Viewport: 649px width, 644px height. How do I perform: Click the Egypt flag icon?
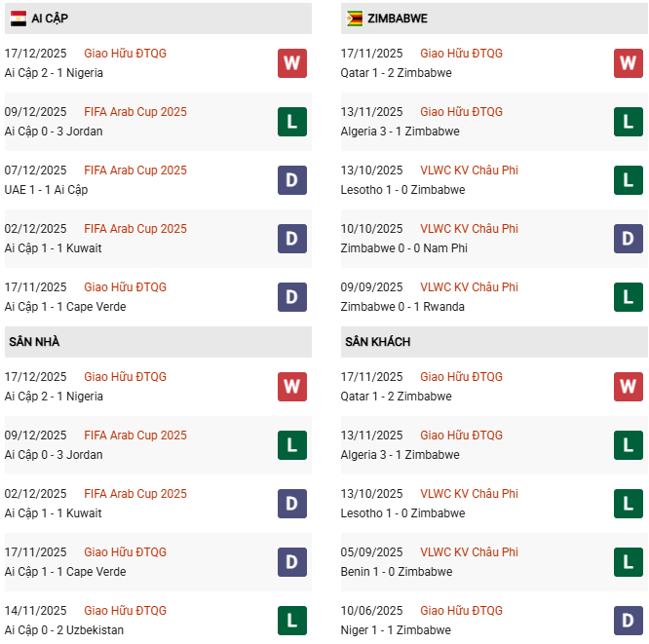point(18,19)
